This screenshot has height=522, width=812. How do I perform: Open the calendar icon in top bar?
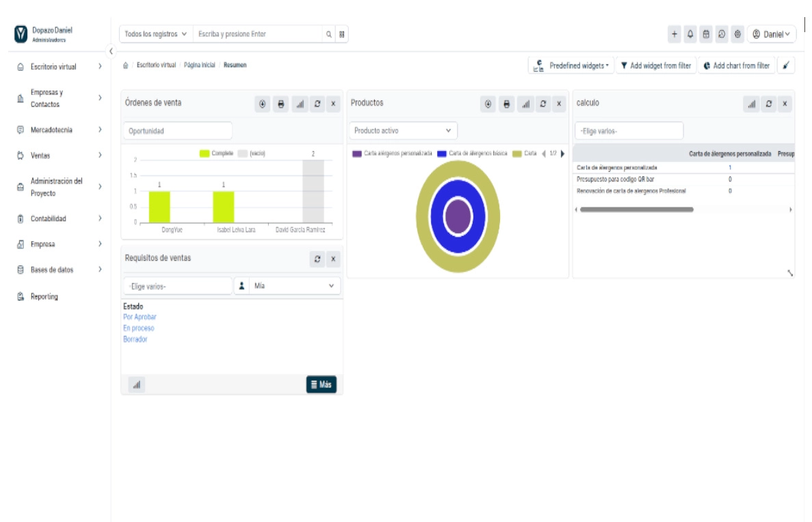(706, 34)
